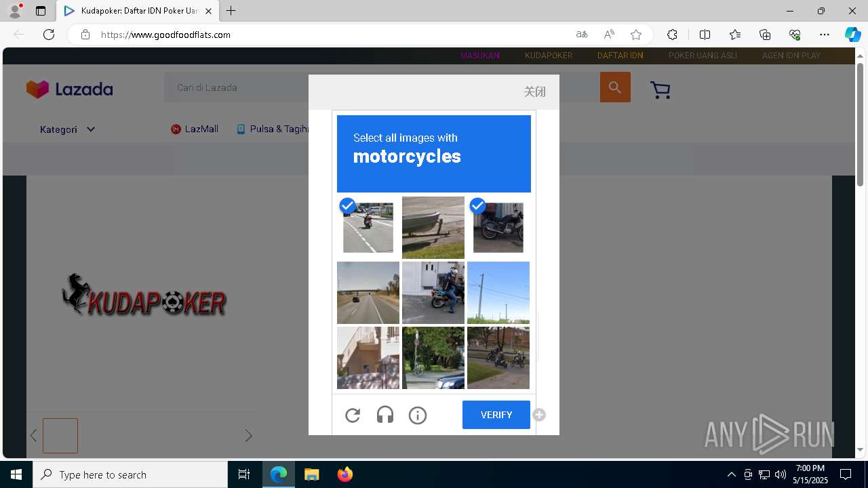This screenshot has width=868, height=488.
Task: Open the taskbar clock showing 7:00 PM
Action: 810,474
